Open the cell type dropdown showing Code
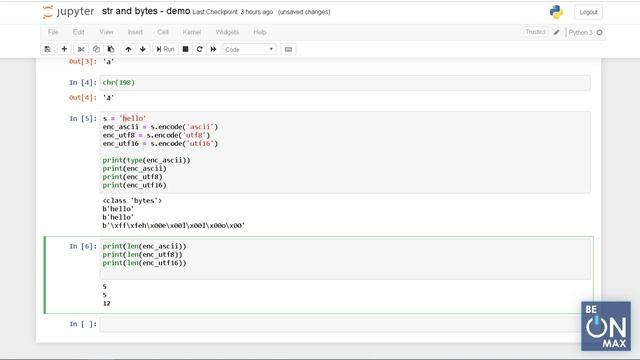 [249, 49]
